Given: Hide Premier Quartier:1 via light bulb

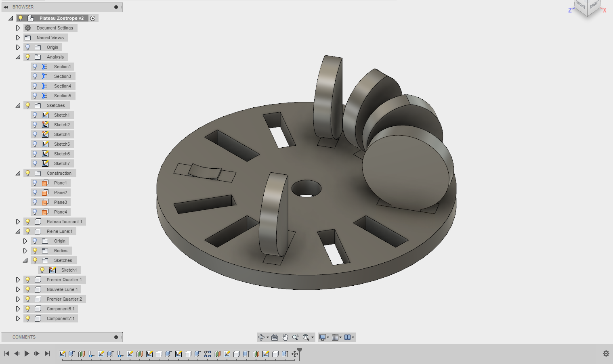Looking at the screenshot, I should pos(28,280).
